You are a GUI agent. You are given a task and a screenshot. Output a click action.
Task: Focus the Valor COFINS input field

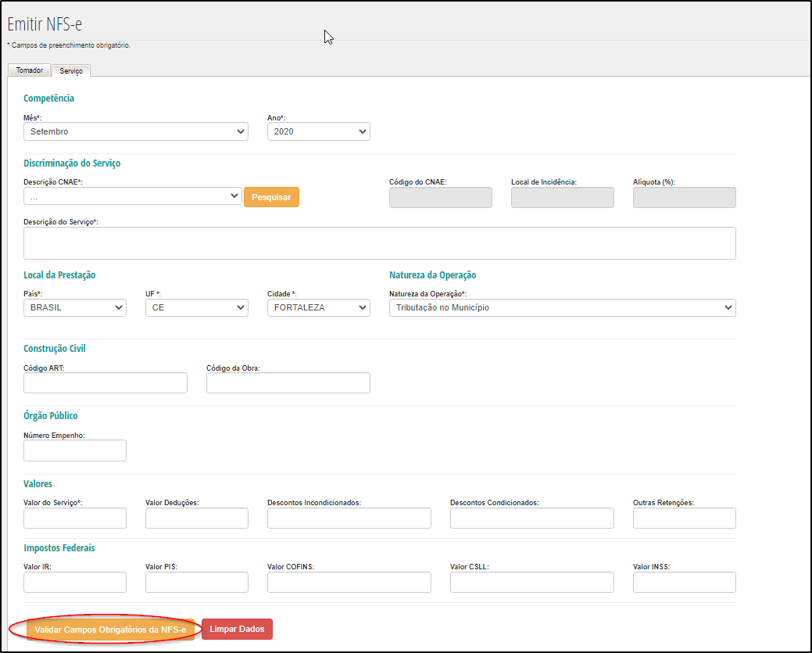coord(349,583)
